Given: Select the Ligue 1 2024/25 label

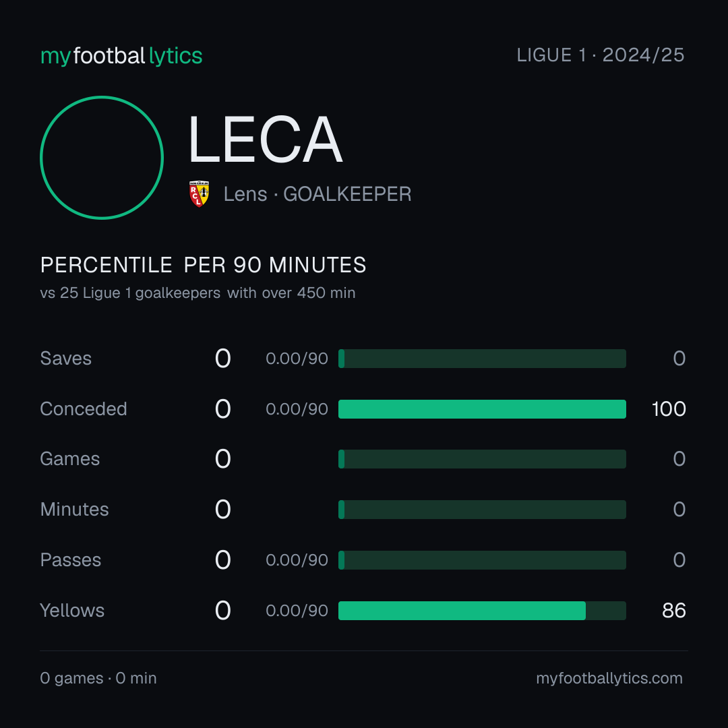Looking at the screenshot, I should click(601, 55).
